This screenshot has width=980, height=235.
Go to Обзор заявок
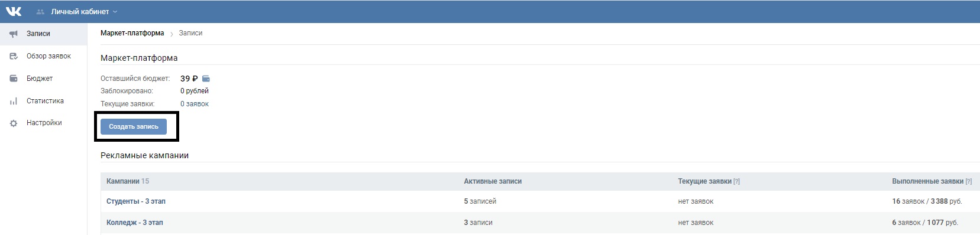[x=48, y=56]
